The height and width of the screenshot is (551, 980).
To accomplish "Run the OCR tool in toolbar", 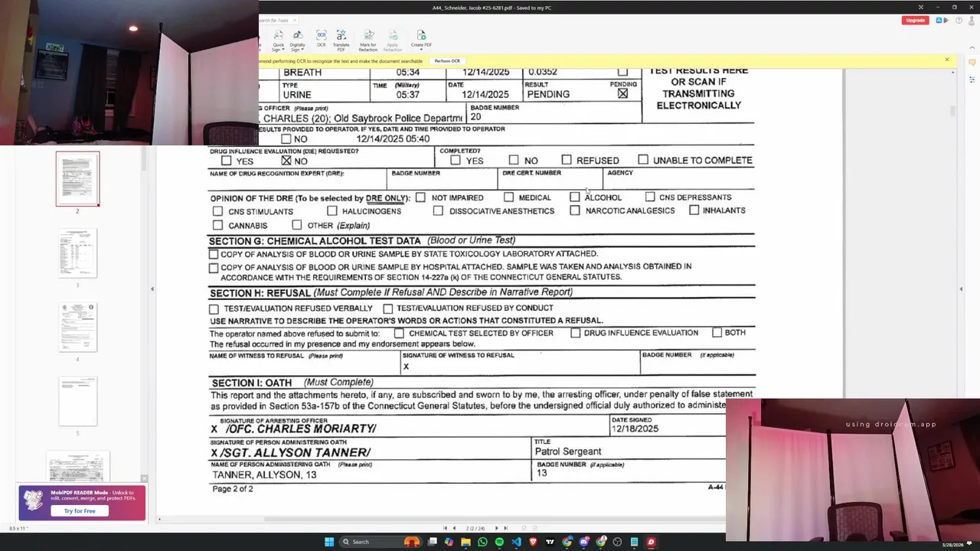I will tap(322, 38).
